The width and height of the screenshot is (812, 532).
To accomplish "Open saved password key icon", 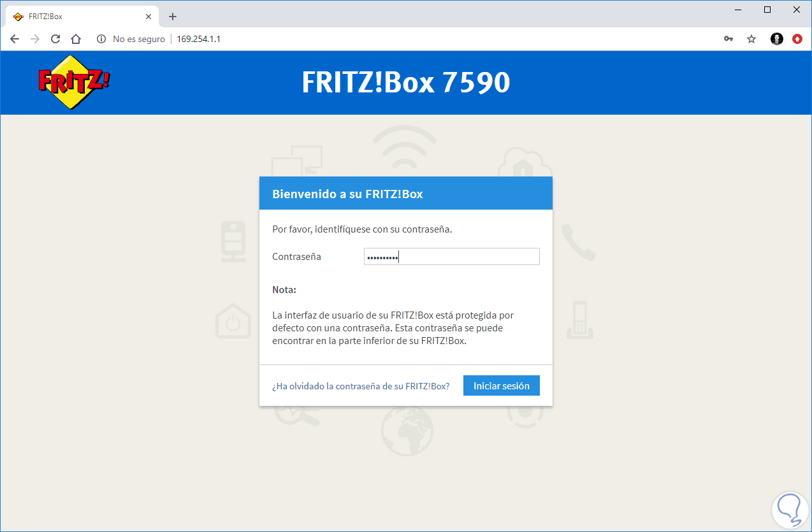I will 729,39.
